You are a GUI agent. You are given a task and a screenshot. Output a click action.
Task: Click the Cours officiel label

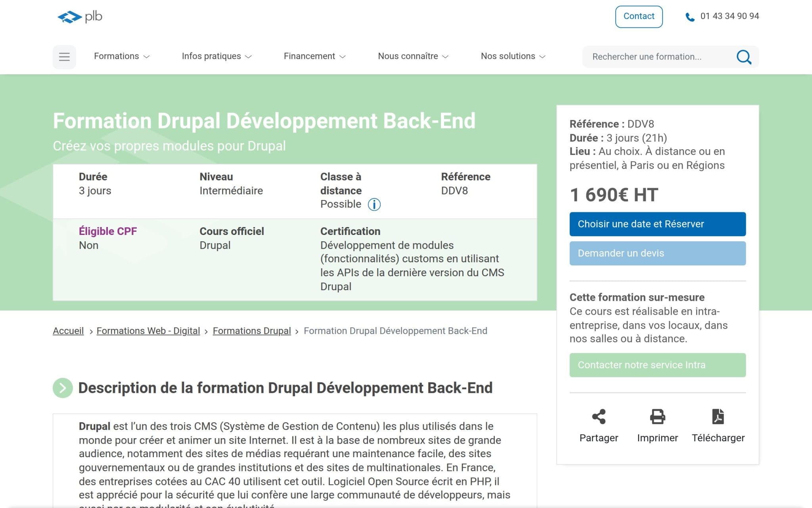coord(232,231)
